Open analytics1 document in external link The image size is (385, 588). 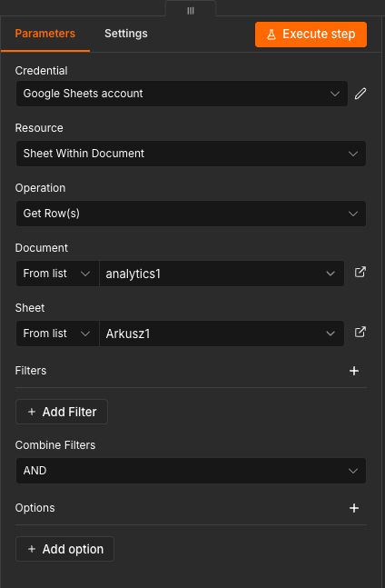(x=360, y=273)
